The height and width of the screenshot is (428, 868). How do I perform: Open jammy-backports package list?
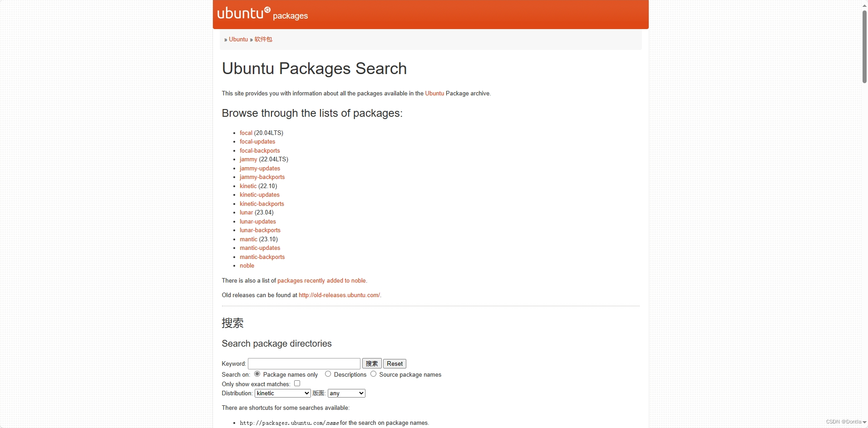click(262, 177)
